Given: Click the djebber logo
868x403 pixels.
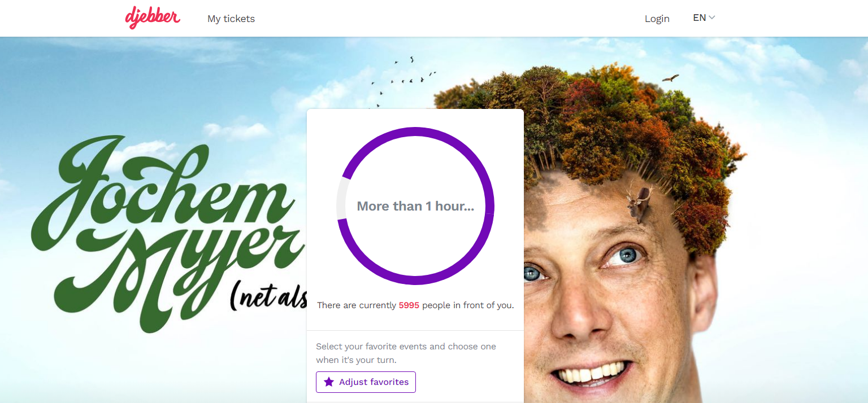Looking at the screenshot, I should 153,17.
